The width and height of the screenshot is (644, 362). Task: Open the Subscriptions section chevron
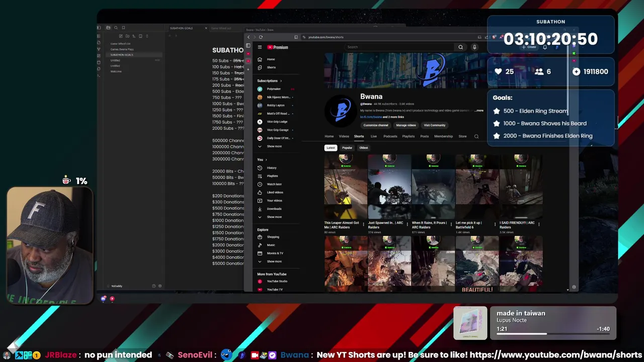pyautogui.click(x=281, y=81)
